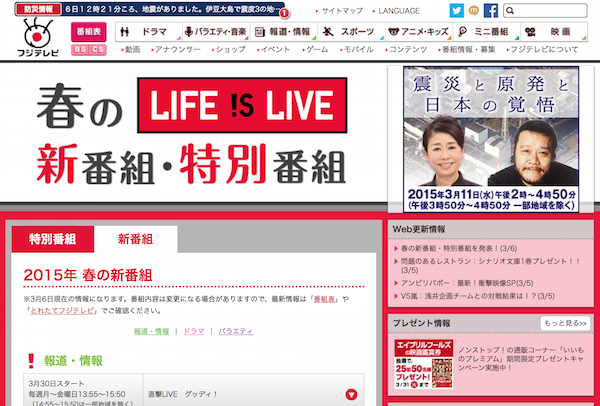
Task: Click the Web更新情報 panel heading
Action: (419, 229)
